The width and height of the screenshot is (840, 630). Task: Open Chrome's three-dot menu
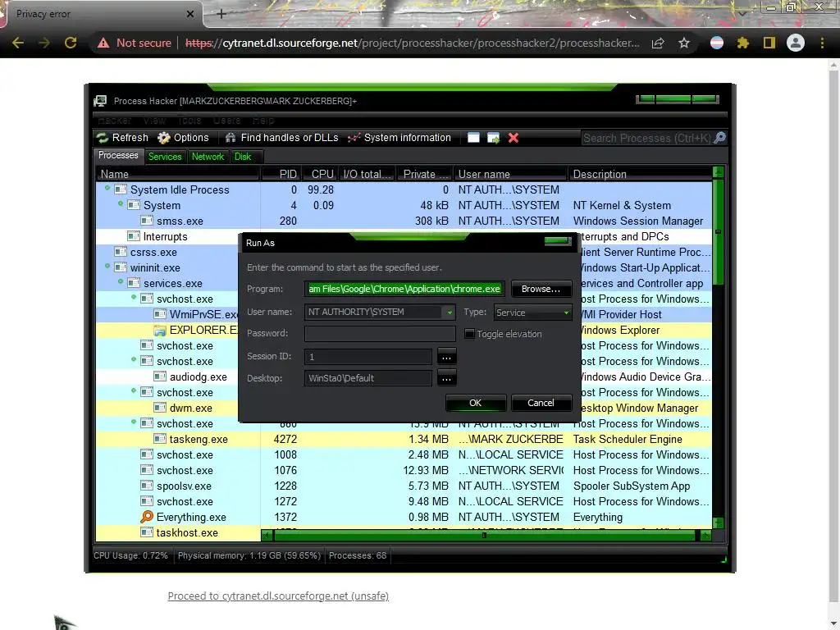(x=822, y=43)
